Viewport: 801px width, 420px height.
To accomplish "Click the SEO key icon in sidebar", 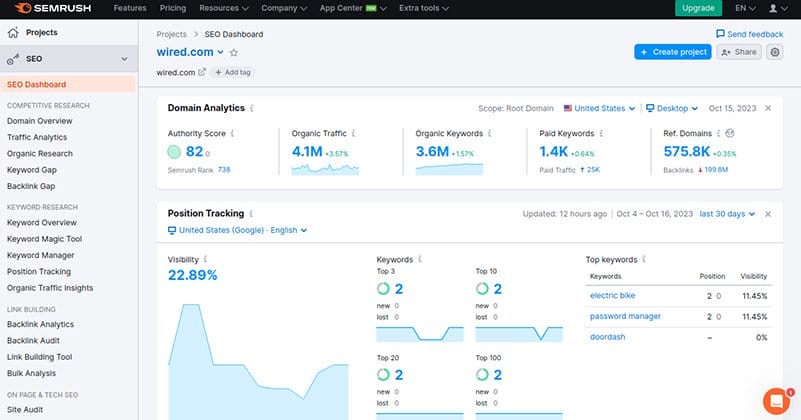I will tap(13, 59).
